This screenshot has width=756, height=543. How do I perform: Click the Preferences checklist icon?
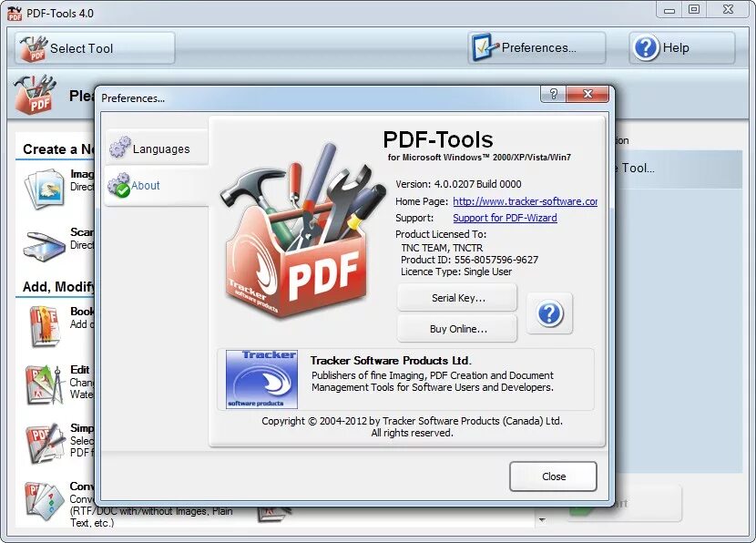pyautogui.click(x=485, y=47)
